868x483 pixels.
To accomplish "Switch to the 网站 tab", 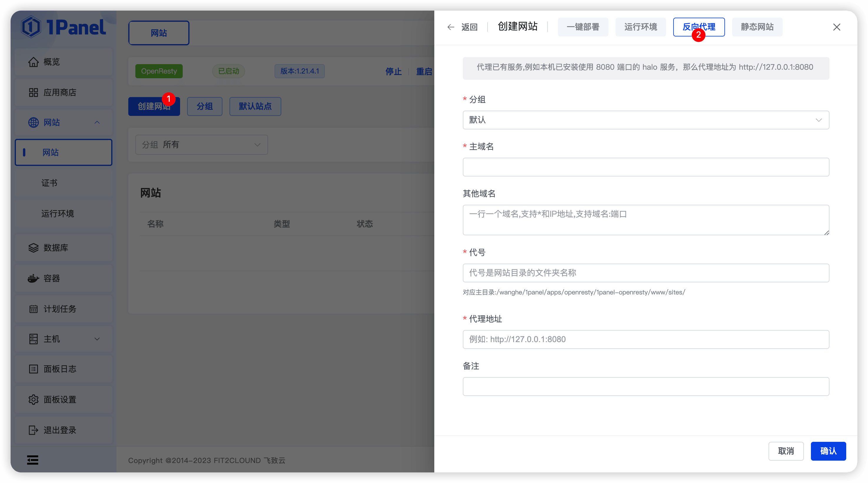I will (158, 33).
